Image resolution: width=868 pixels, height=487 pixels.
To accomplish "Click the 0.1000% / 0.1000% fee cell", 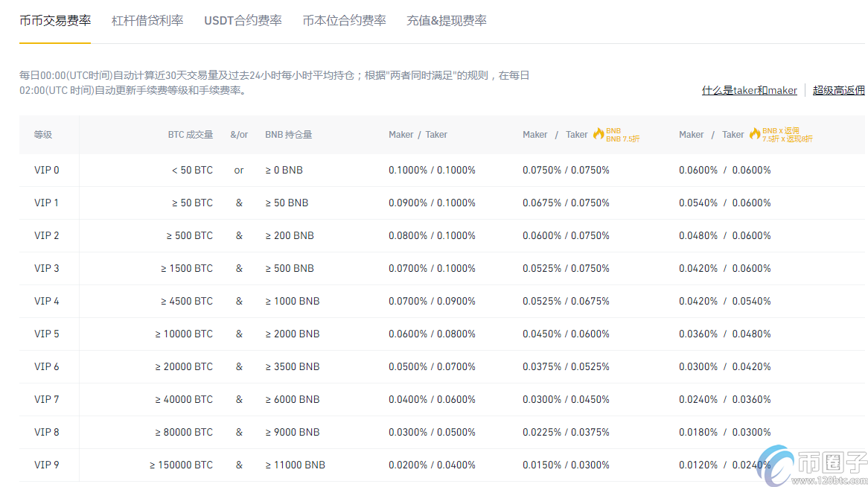I will click(432, 170).
